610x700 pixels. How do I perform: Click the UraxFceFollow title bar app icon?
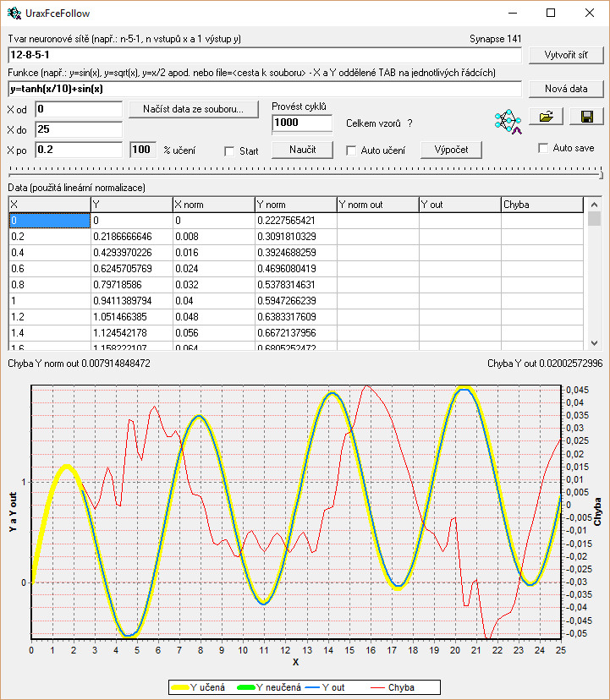14,14
